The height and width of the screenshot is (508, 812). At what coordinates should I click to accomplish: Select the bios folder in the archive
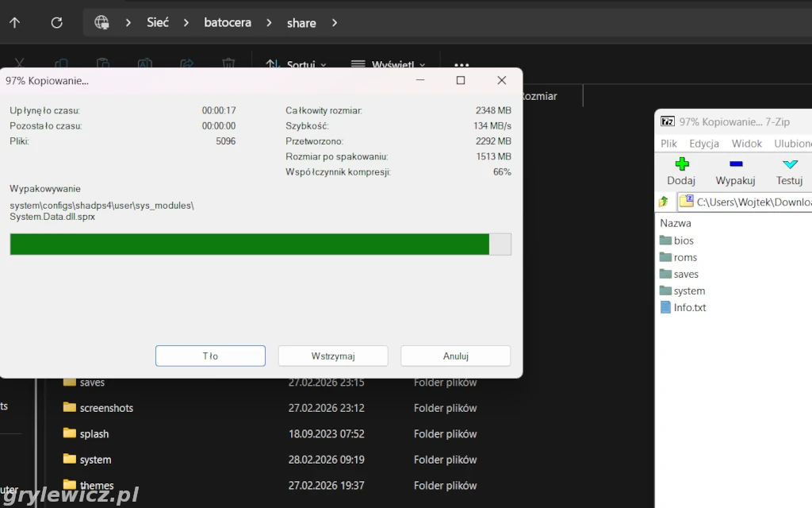coord(683,241)
